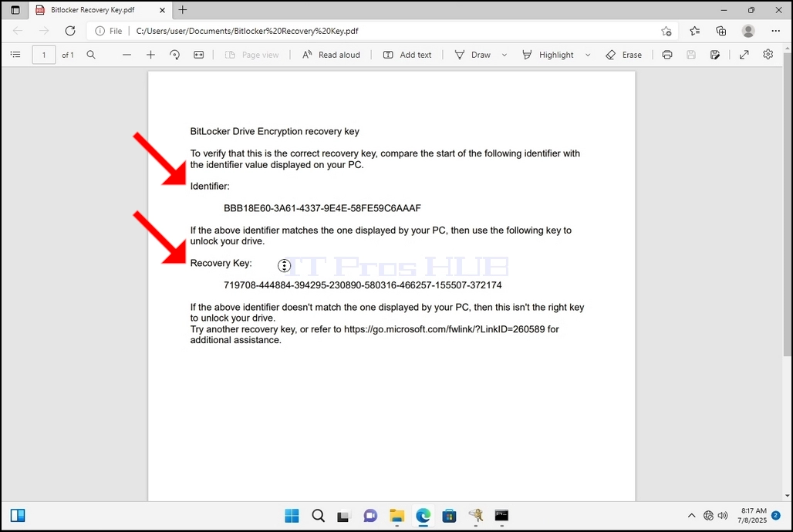The width and height of the screenshot is (793, 532).
Task: Click the recovery key number text
Action: tap(363, 285)
